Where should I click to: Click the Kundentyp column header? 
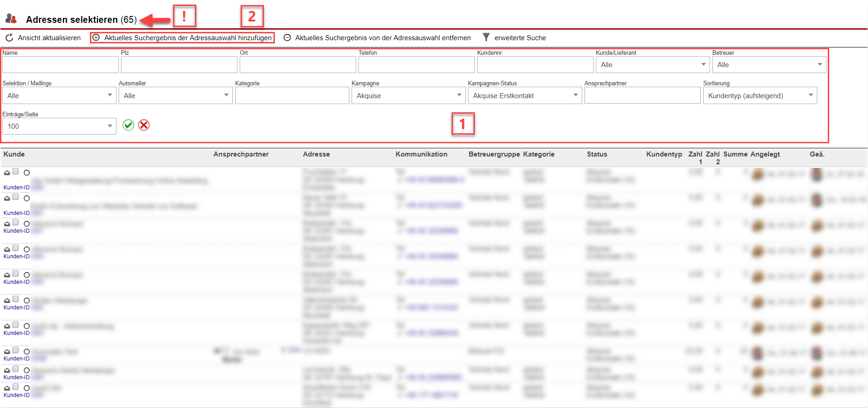coord(664,154)
